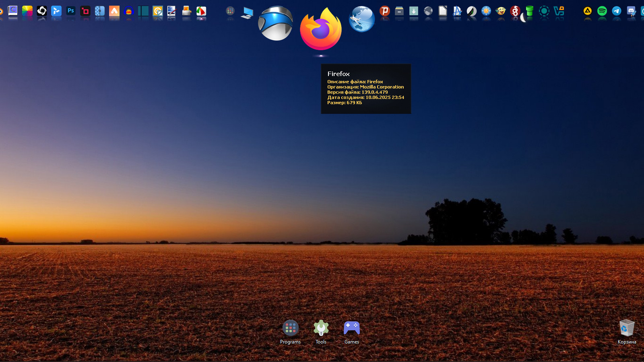Screen dimensions: 644x362
Task: Open the dark teal two-panel icon
Action: pos(143,11)
